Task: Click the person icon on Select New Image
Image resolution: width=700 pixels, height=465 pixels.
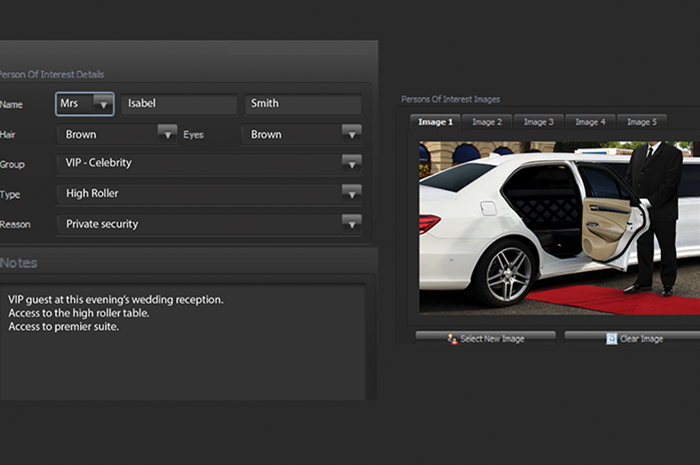Action: 452,339
